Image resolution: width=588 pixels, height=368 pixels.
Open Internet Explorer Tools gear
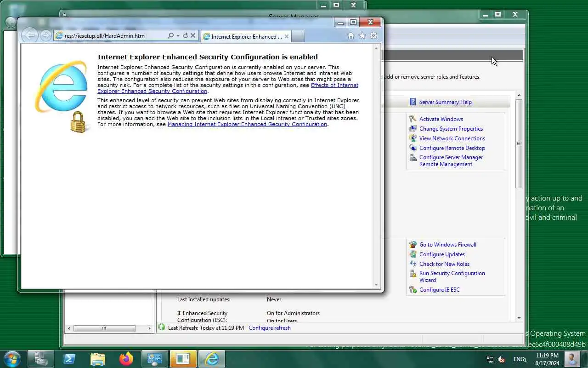click(373, 36)
